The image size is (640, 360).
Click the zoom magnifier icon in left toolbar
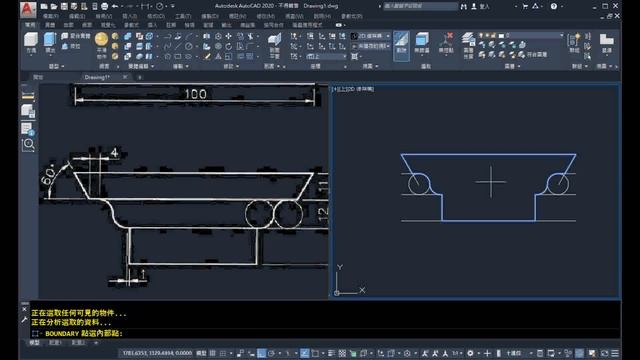click(28, 144)
